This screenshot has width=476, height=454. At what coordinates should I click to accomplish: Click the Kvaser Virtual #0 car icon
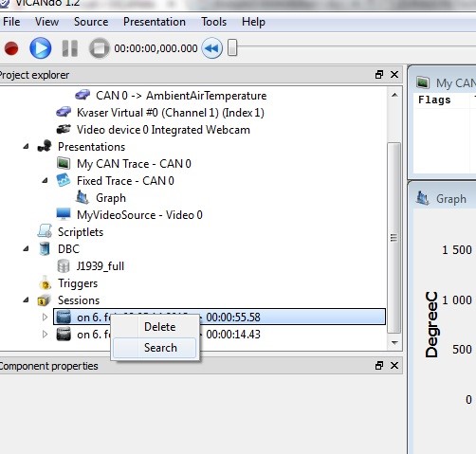click(64, 112)
